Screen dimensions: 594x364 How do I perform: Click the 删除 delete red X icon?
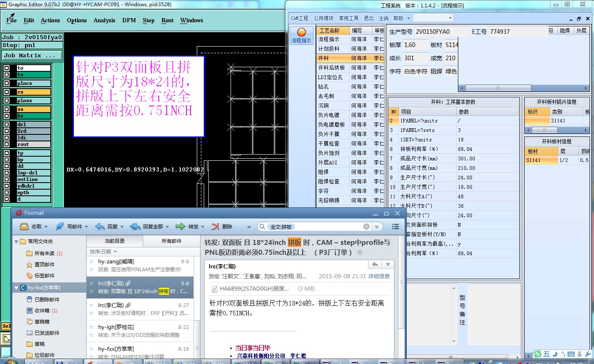[215, 227]
